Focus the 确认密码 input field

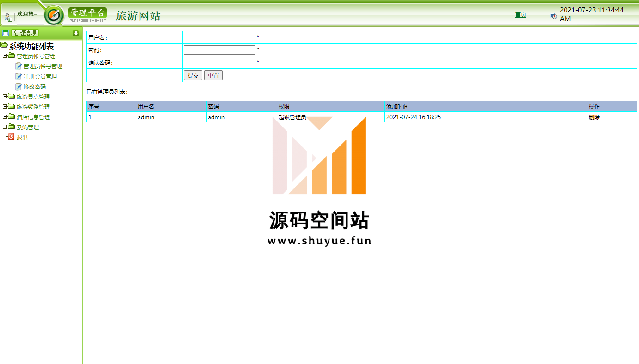coord(219,62)
